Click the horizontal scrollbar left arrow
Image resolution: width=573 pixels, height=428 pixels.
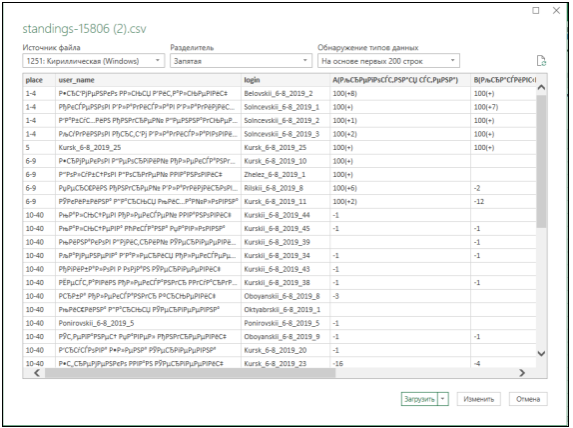tap(37, 373)
